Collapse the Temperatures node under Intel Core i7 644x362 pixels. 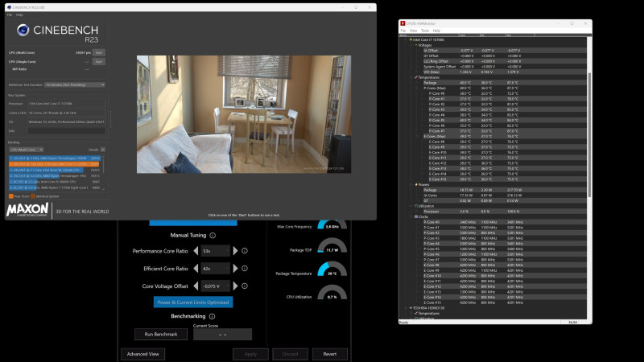coord(411,77)
